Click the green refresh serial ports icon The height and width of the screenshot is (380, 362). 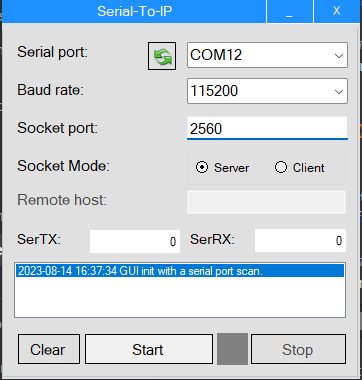[162, 56]
